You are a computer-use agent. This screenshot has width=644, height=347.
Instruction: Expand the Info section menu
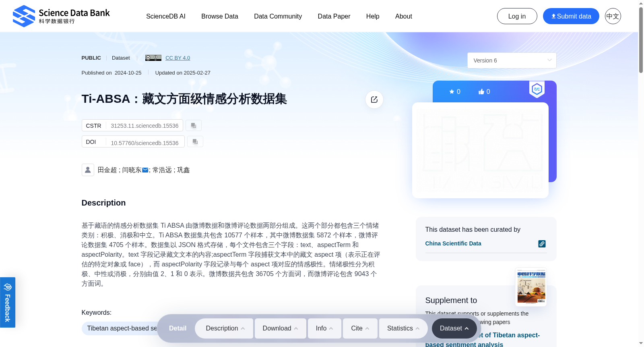[324, 328]
